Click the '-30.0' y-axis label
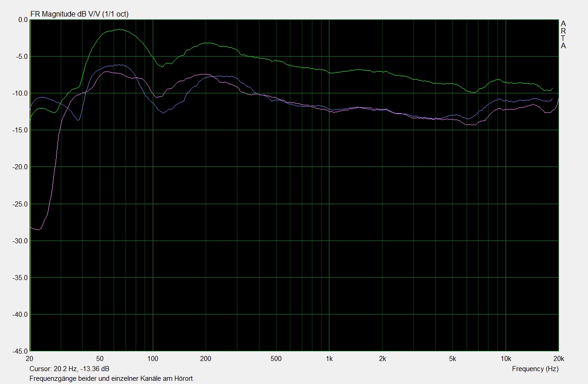 pos(20,241)
